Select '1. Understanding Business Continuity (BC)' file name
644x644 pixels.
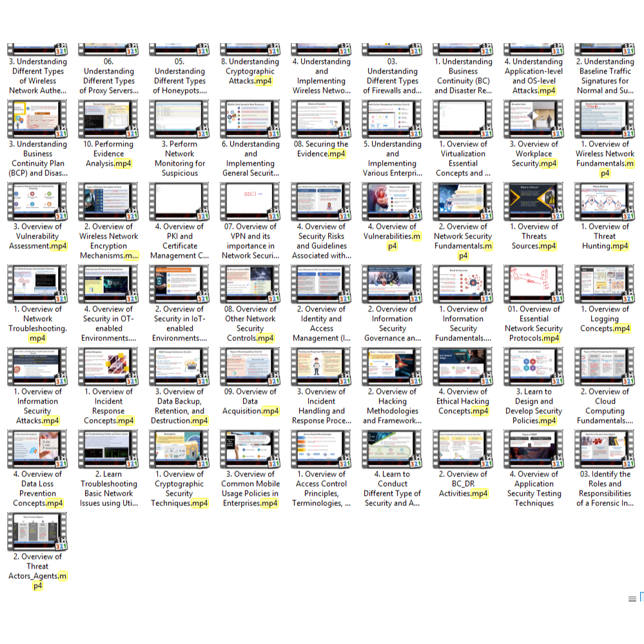coord(463,76)
